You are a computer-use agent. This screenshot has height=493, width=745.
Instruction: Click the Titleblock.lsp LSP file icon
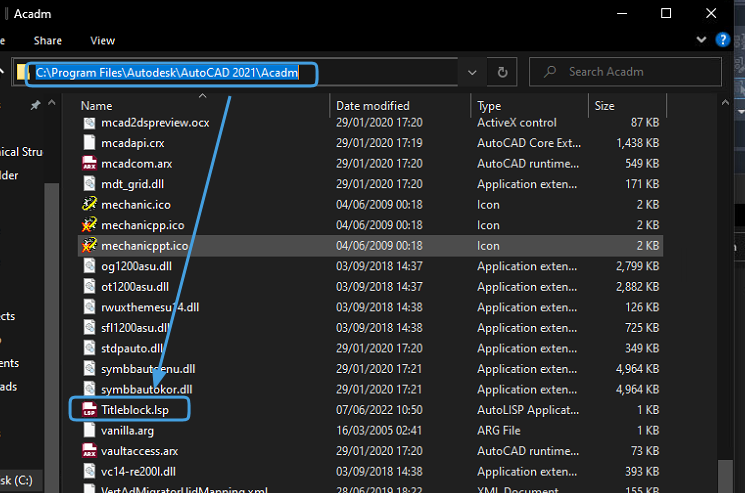click(89, 410)
